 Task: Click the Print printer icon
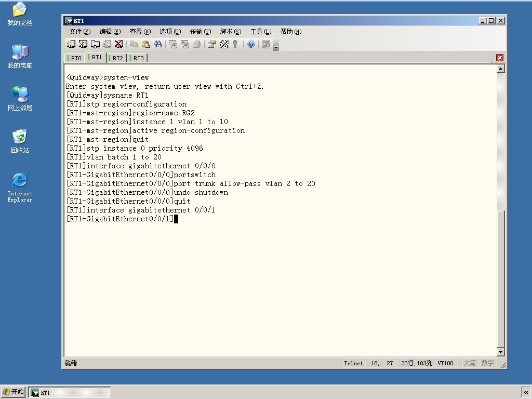(197, 44)
